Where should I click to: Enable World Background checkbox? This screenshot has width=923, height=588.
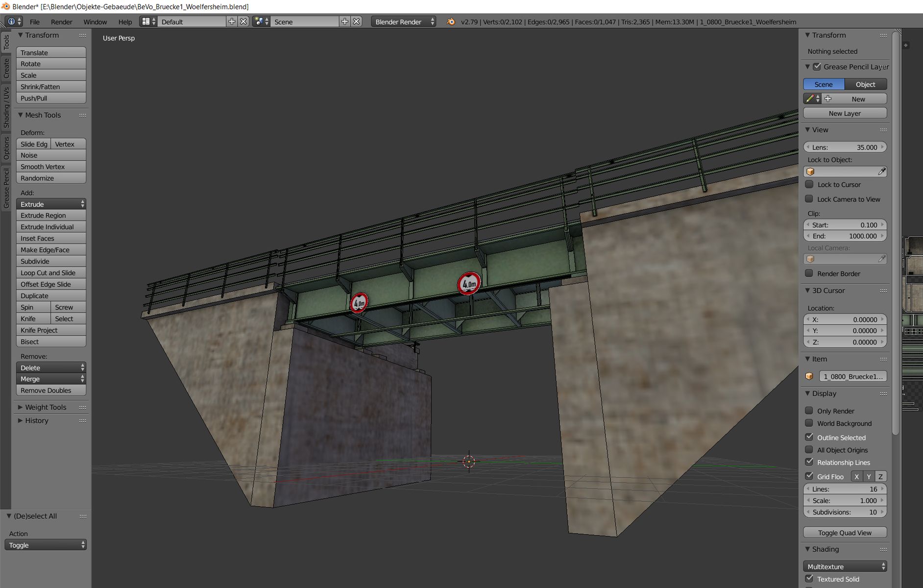tap(809, 423)
